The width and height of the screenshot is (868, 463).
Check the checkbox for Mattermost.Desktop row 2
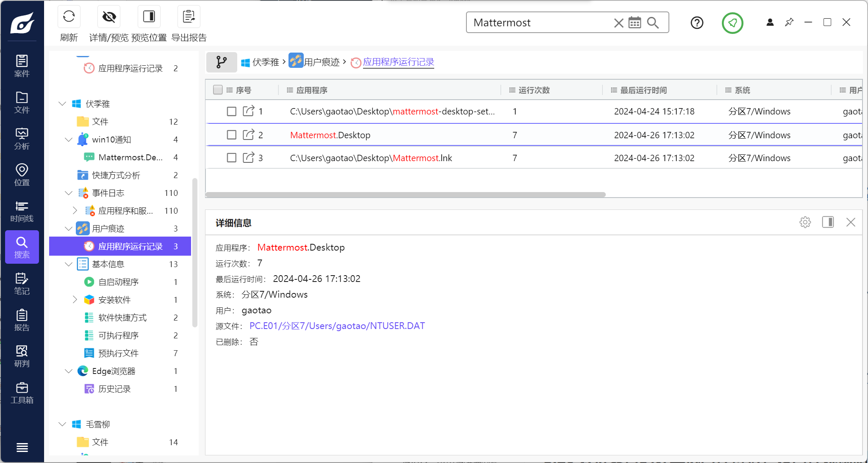click(231, 135)
